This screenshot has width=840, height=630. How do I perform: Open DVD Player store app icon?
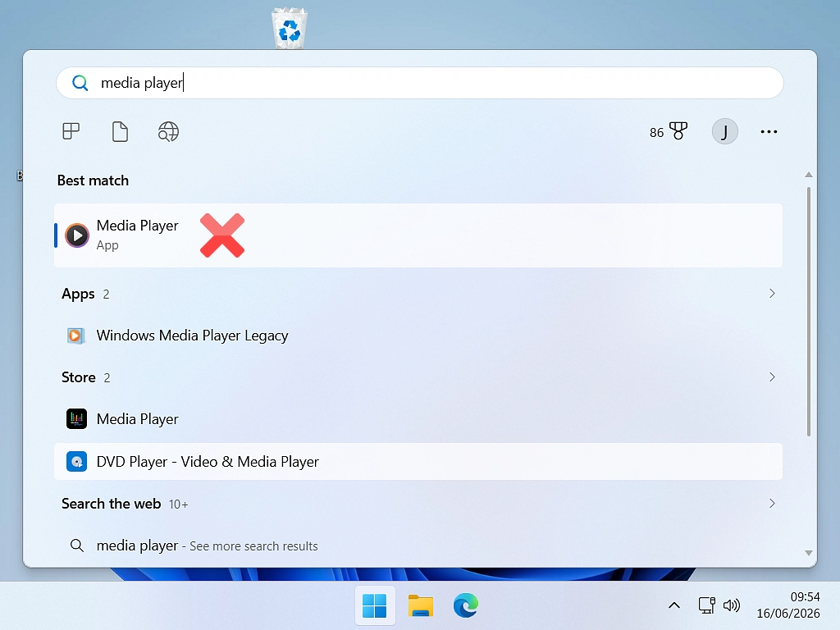[76, 461]
